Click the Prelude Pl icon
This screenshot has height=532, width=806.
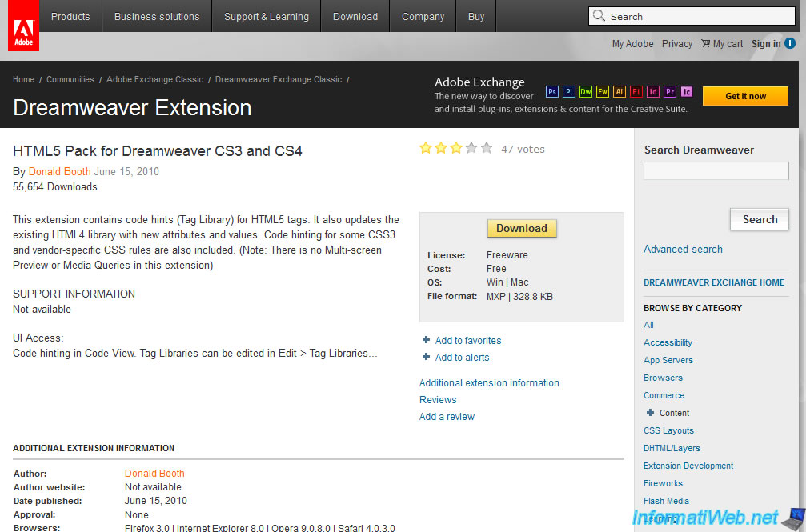[x=569, y=91]
